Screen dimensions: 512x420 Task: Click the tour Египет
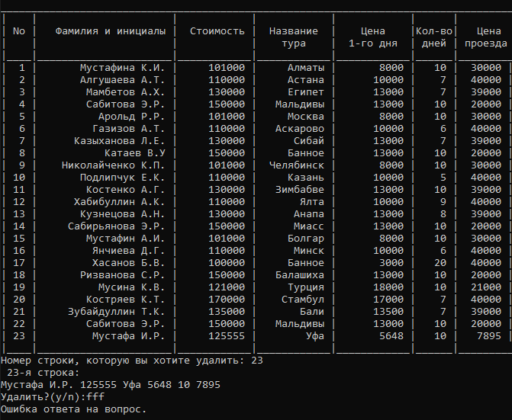click(306, 92)
